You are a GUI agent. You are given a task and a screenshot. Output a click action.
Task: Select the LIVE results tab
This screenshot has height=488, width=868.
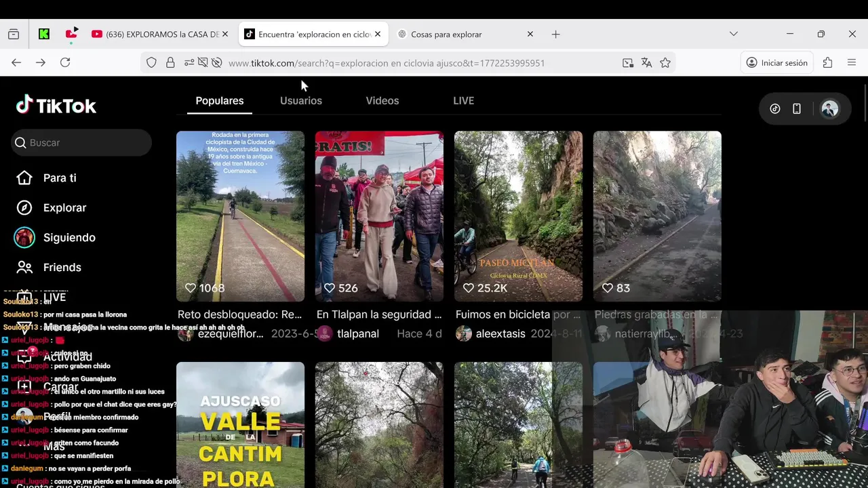click(x=464, y=100)
